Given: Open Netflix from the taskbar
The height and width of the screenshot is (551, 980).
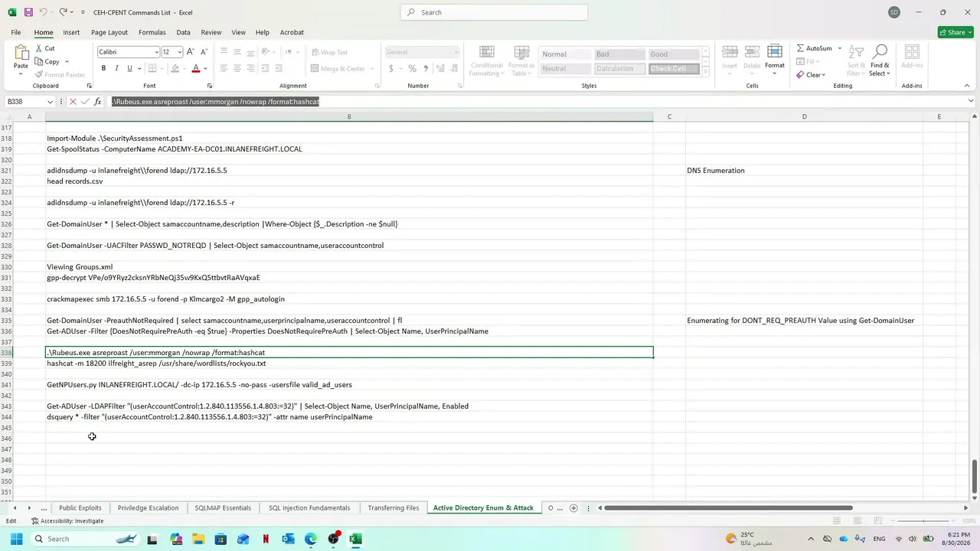Looking at the screenshot, I should point(266,539).
